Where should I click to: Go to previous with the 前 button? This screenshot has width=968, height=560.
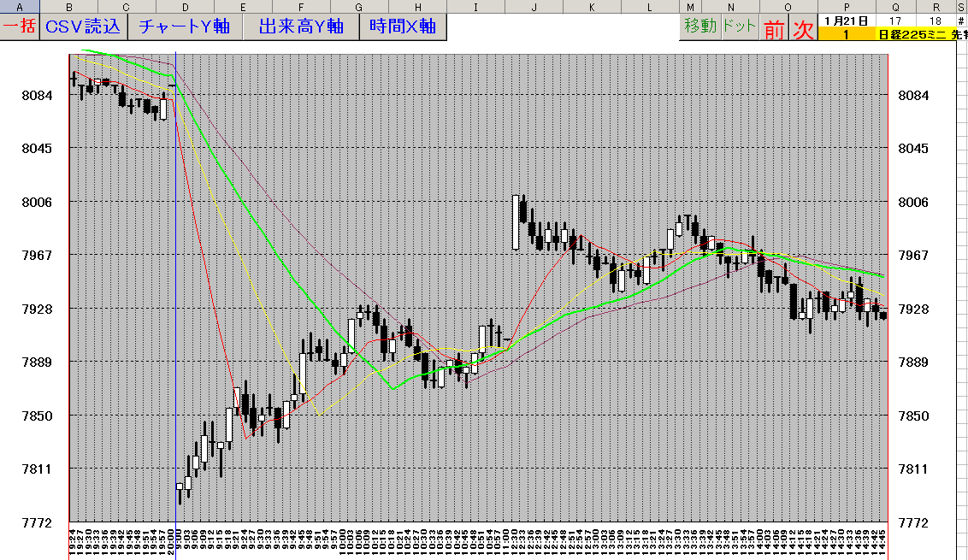773,28
